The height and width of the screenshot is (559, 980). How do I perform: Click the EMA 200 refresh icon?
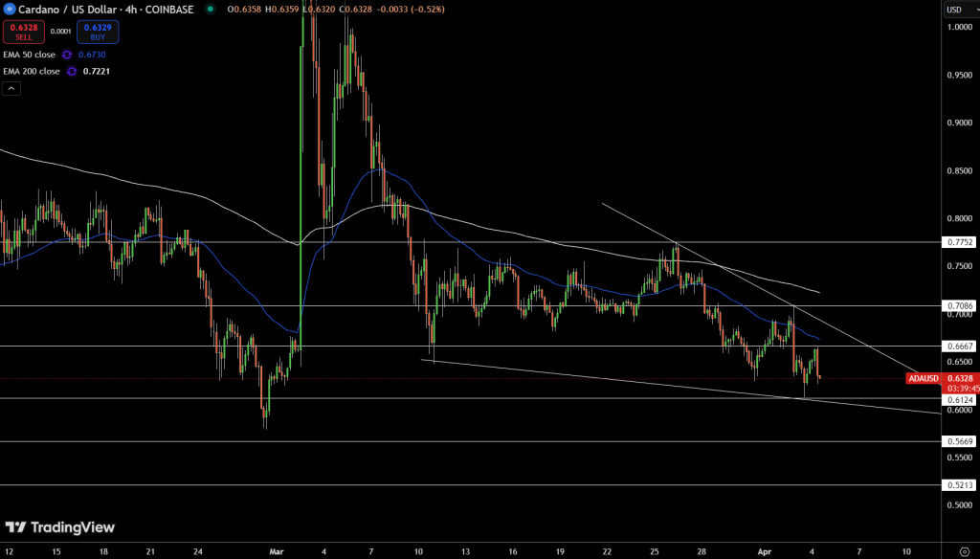(72, 71)
